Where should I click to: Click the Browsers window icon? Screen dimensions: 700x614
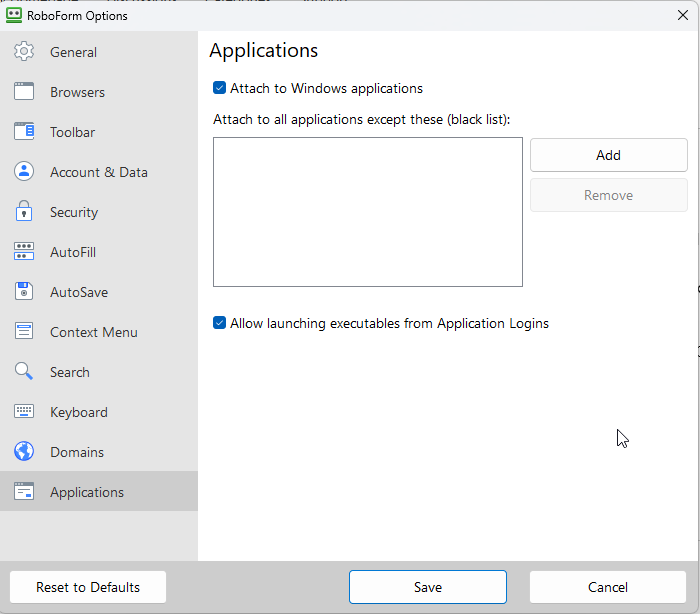point(24,92)
